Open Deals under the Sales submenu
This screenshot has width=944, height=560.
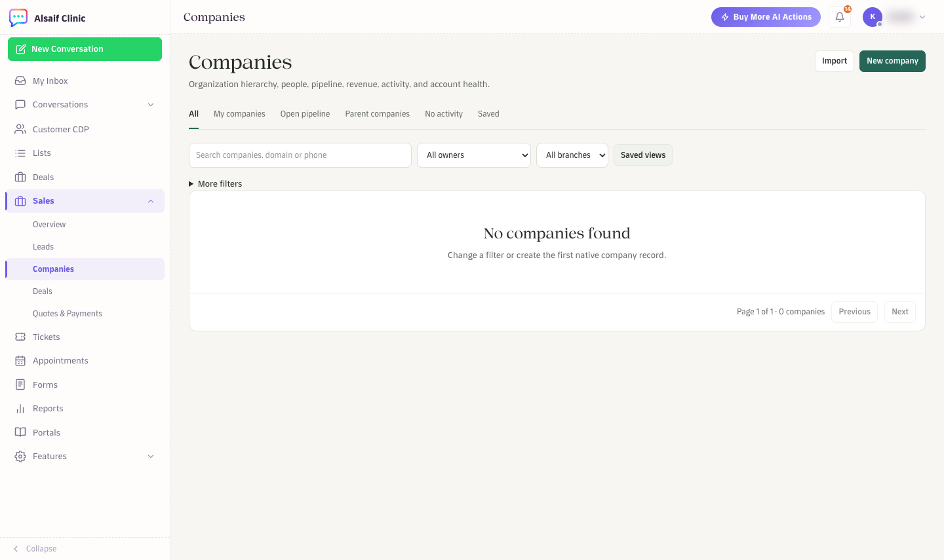[x=43, y=291]
